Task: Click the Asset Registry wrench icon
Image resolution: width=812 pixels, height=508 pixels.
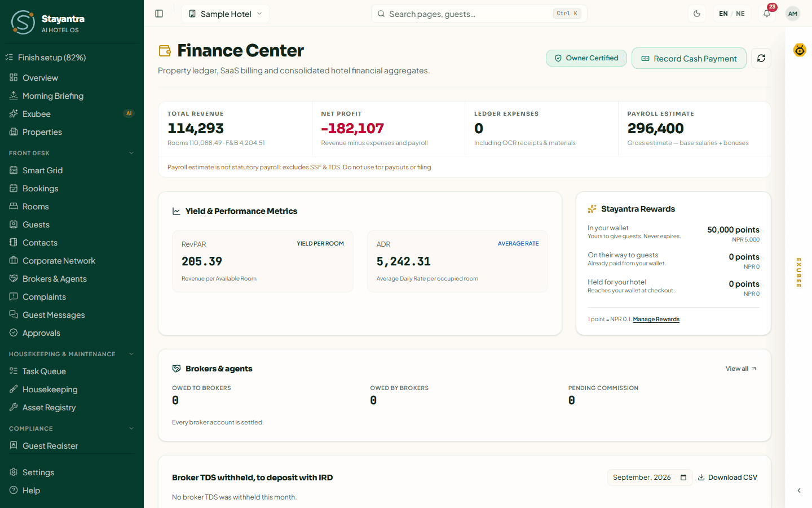Action: pos(14,407)
